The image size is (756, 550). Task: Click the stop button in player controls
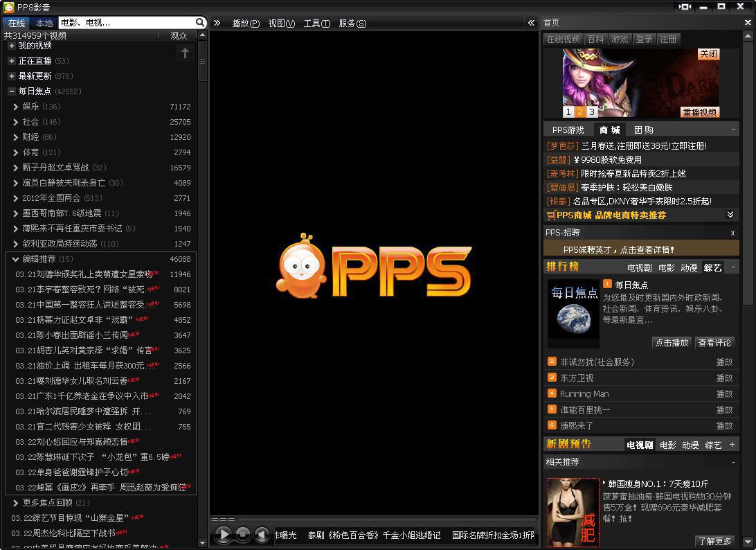coord(243,534)
